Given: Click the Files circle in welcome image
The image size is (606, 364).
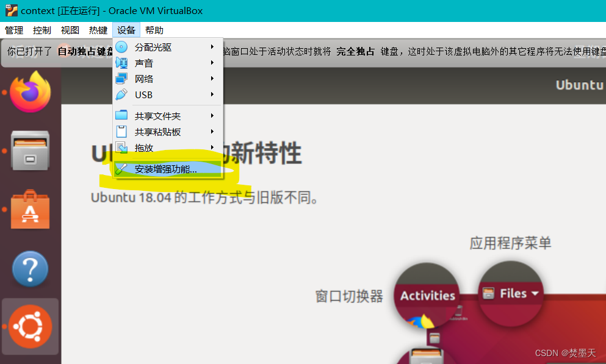Looking at the screenshot, I should click(511, 294).
